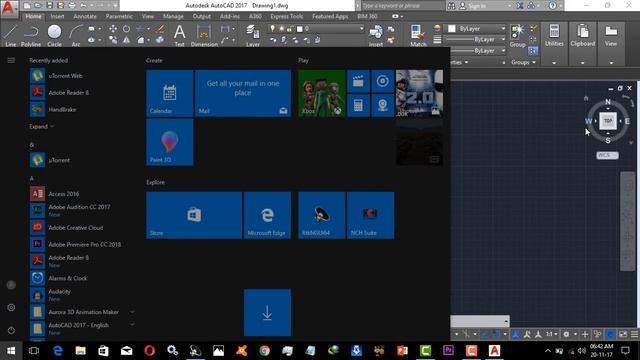Image resolution: width=640 pixels, height=360 pixels.
Task: Switch to the Parametric ribbon tab
Action: tap(119, 16)
